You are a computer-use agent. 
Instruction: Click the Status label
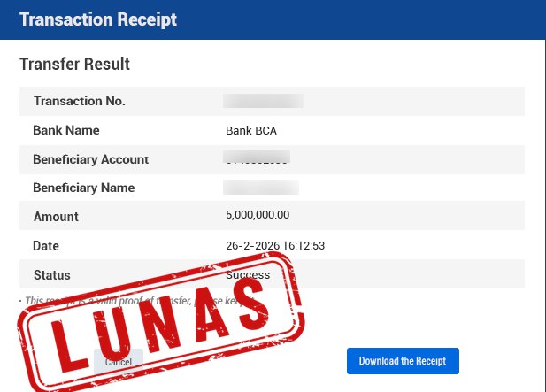52,275
